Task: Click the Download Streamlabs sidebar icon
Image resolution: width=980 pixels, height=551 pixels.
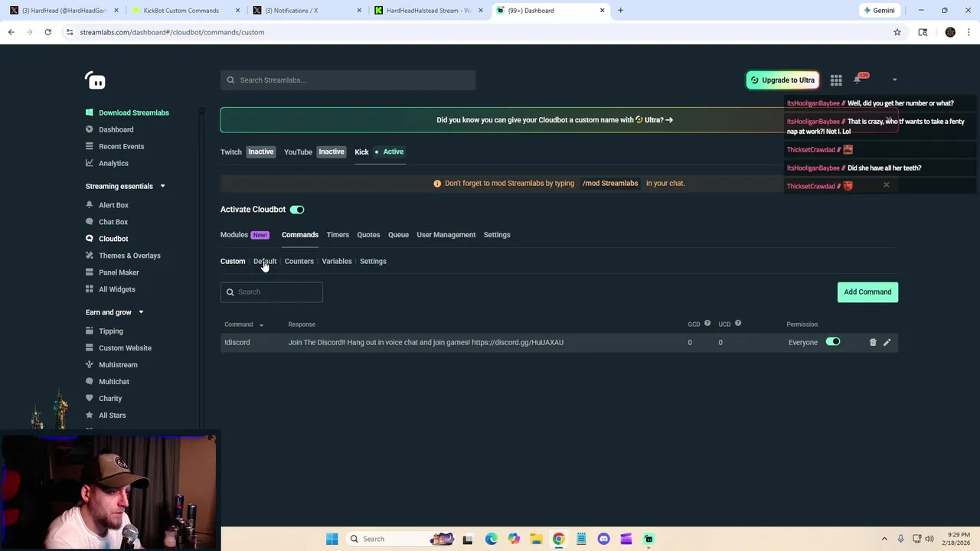Action: click(x=90, y=112)
